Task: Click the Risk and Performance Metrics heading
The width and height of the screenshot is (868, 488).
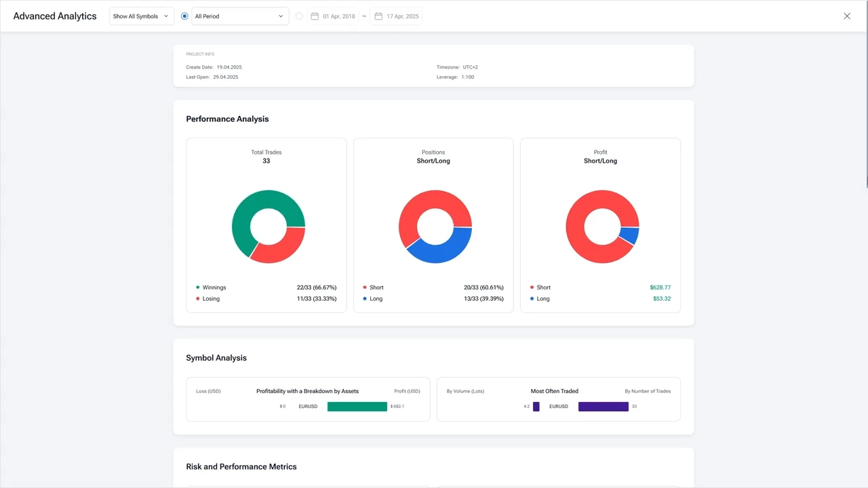Action: tap(241, 467)
